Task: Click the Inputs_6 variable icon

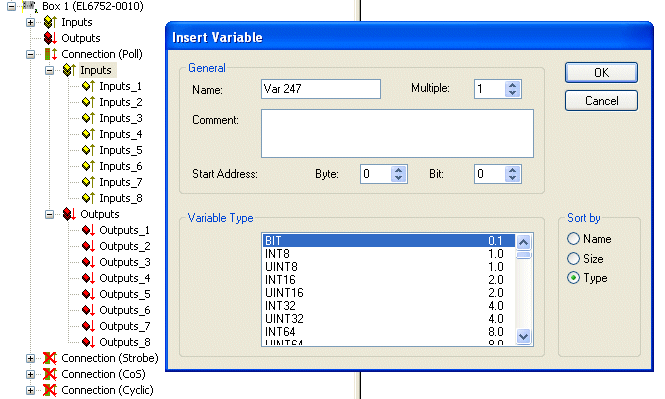Action: pyautogui.click(x=88, y=166)
